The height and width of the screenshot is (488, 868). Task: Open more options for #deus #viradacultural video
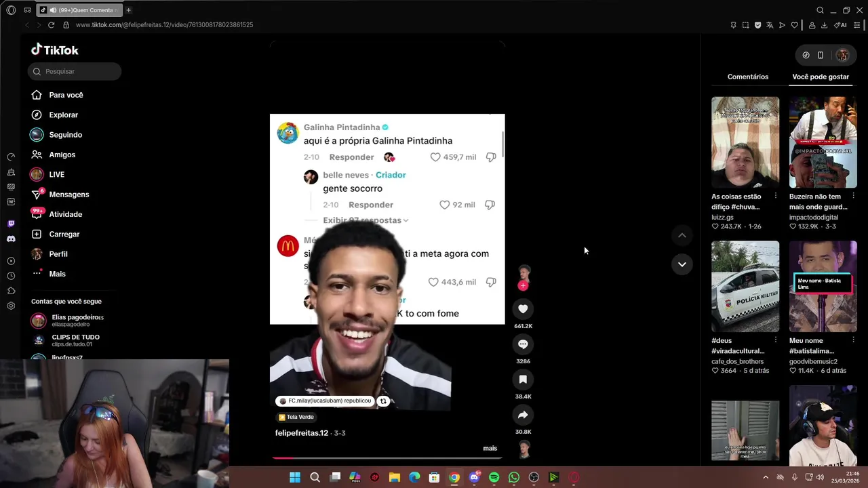click(776, 340)
